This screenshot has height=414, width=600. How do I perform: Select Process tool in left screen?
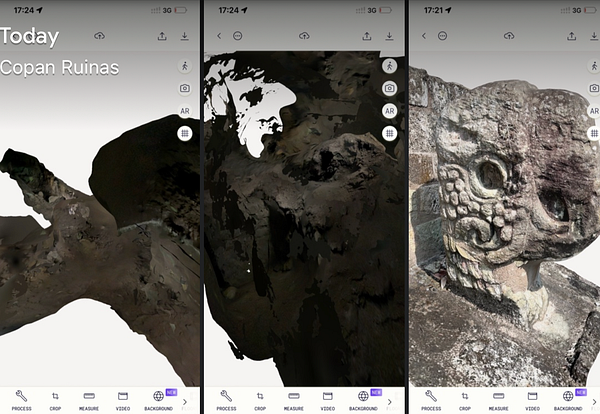click(x=21, y=401)
